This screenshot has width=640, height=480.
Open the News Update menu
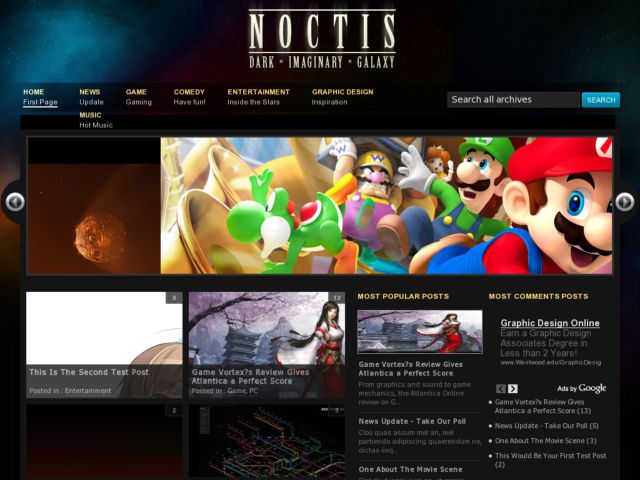(x=91, y=97)
